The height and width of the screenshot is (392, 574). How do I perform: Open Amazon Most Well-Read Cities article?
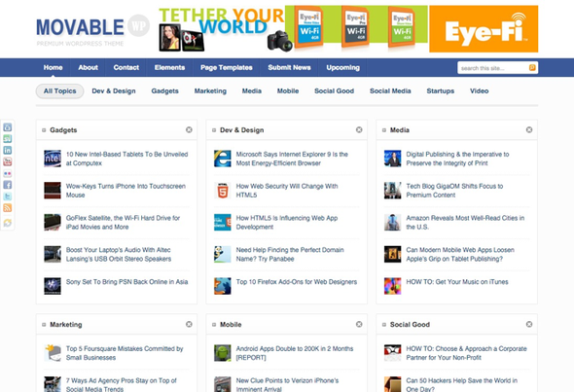pos(465,222)
